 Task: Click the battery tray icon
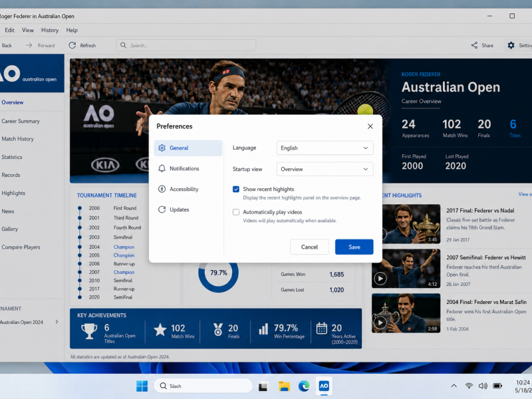pos(497,386)
